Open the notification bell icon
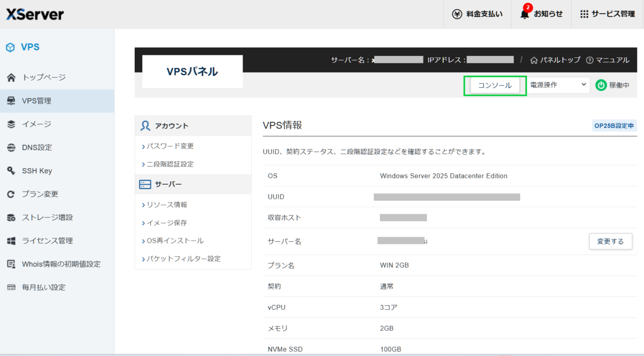Image resolution: width=644 pixels, height=356 pixels. 524,14
